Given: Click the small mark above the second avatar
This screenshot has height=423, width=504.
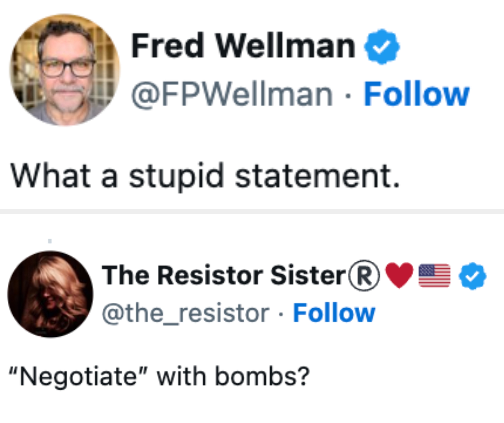Looking at the screenshot, I should point(50,241).
